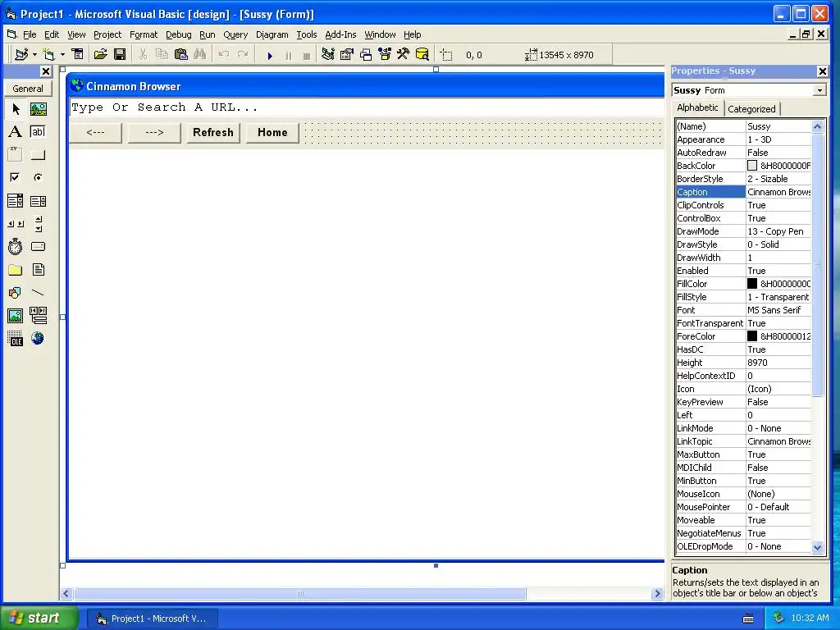This screenshot has height=630, width=840.
Task: Open the Project menu
Action: click(x=107, y=34)
